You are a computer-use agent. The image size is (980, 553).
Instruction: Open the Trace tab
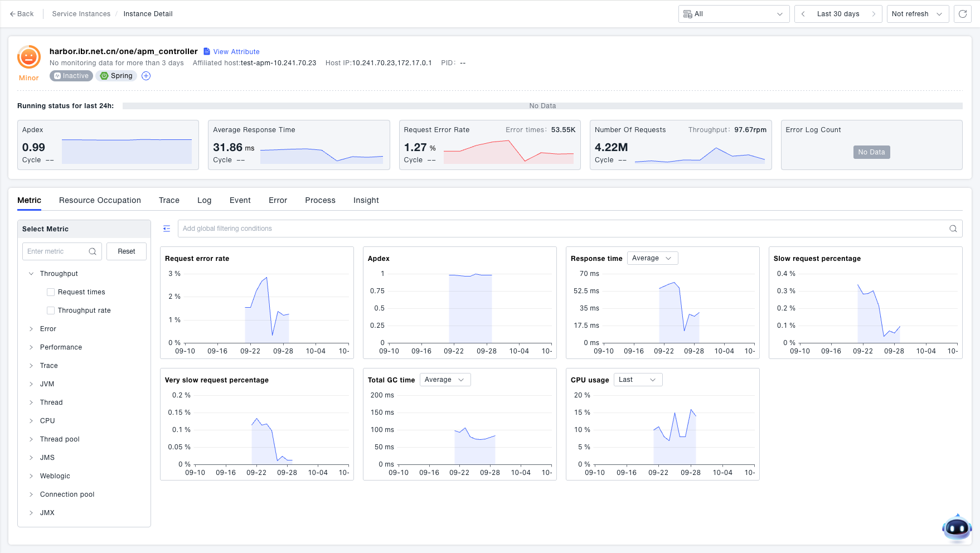coord(169,200)
